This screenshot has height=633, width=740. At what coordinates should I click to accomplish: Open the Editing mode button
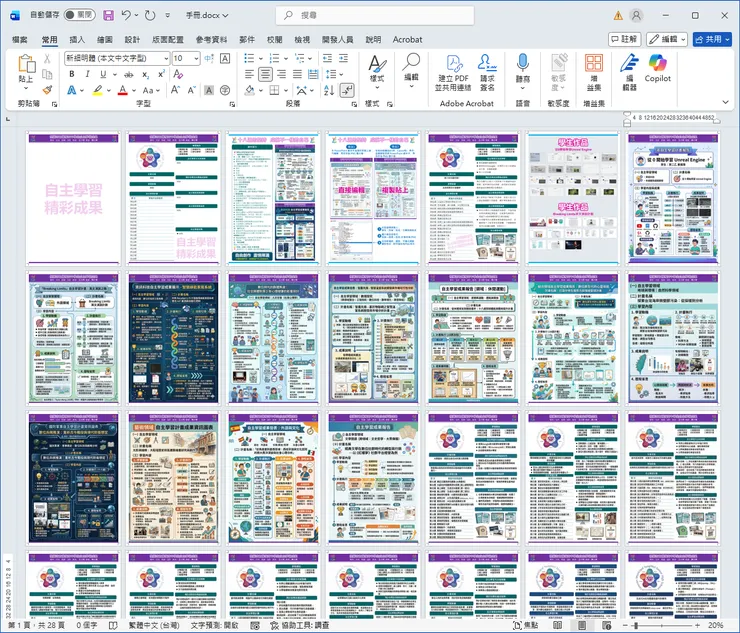pos(666,39)
